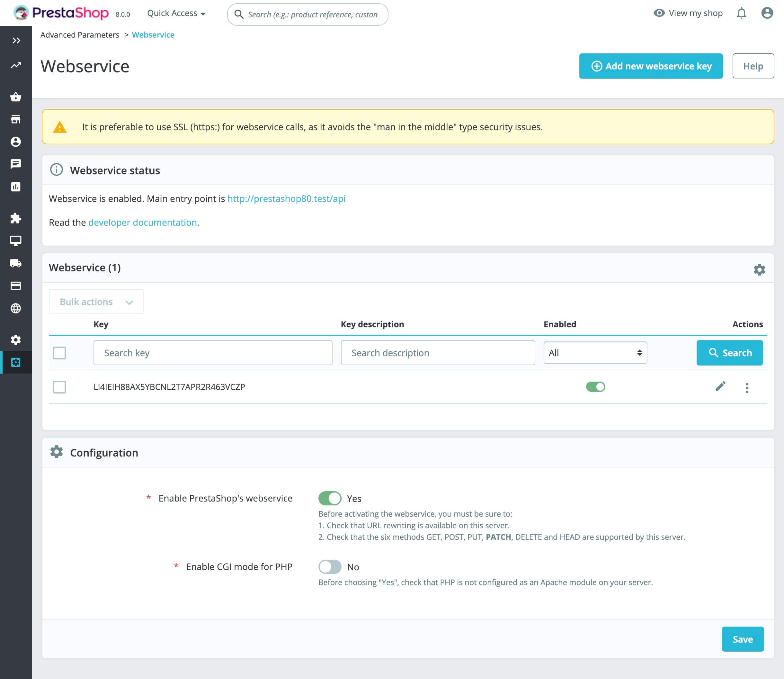Viewport: 784px width, 679px height.
Task: Toggle enabled switch for LI4IEIH88 key
Action: pos(595,387)
